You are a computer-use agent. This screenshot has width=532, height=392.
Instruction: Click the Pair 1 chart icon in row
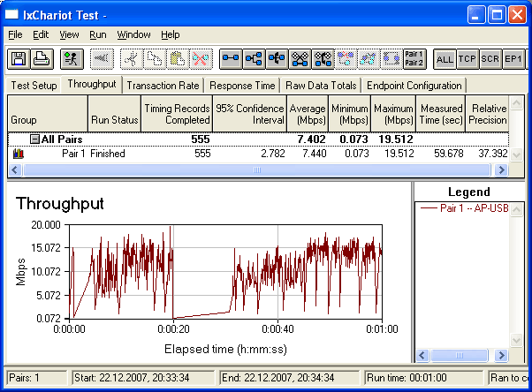click(19, 154)
